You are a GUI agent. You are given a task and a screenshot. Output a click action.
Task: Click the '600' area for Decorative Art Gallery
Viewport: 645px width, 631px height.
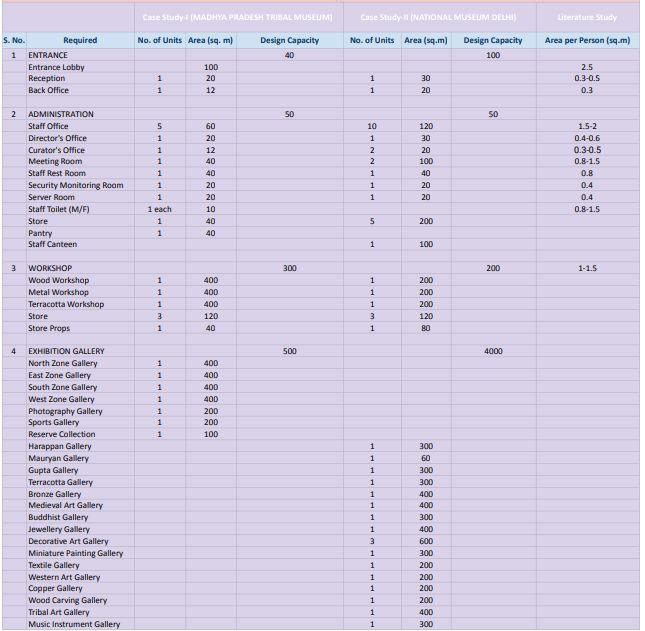point(426,541)
